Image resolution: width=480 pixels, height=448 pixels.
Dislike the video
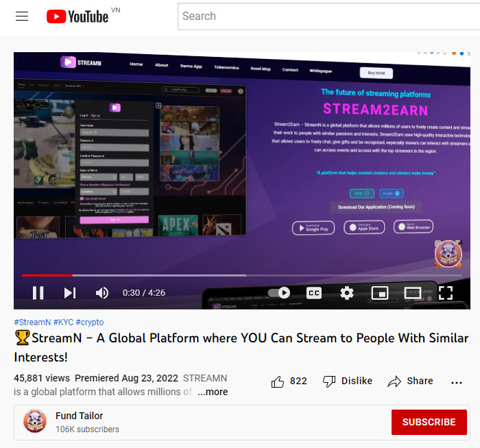point(348,381)
